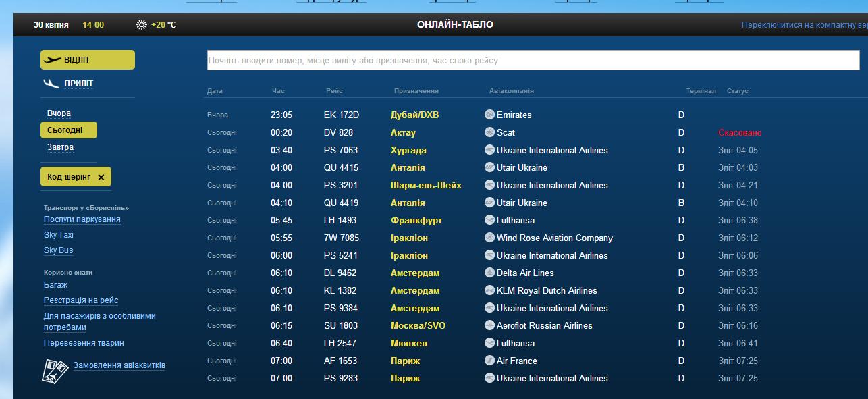868x399 pixels.
Task: Open the Дубай/DXB destination row
Action: click(x=414, y=115)
